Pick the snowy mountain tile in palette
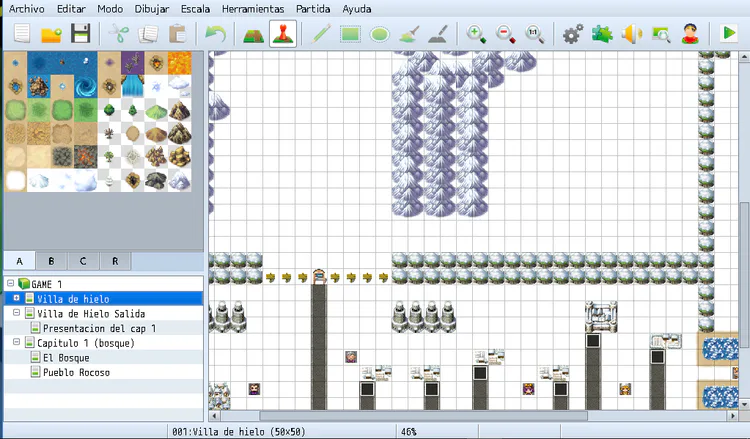 click(x=179, y=180)
